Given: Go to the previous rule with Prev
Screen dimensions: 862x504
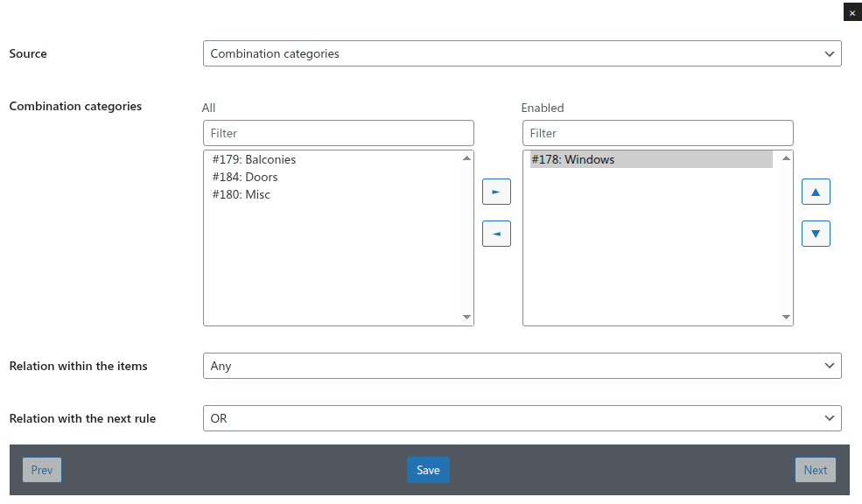Looking at the screenshot, I should [42, 470].
